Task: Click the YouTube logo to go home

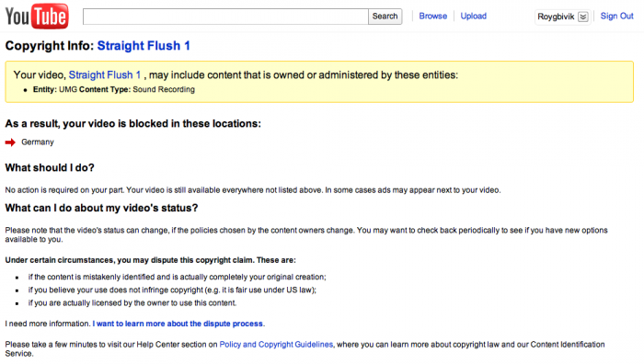Action: (x=37, y=17)
